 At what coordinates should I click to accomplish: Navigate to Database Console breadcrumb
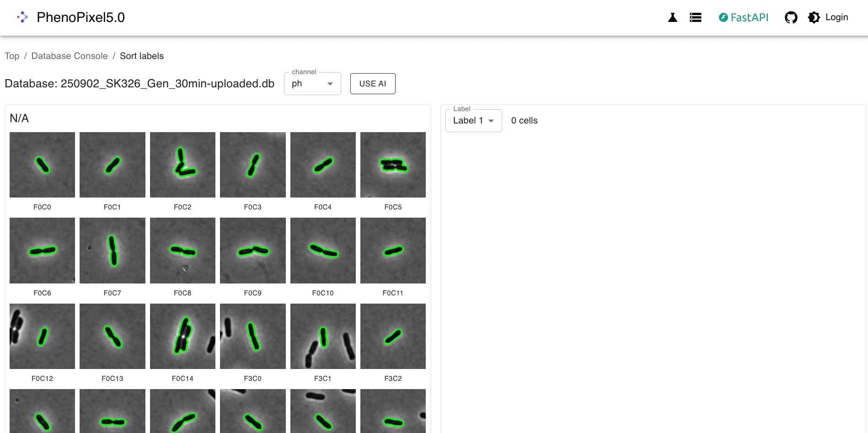(70, 56)
